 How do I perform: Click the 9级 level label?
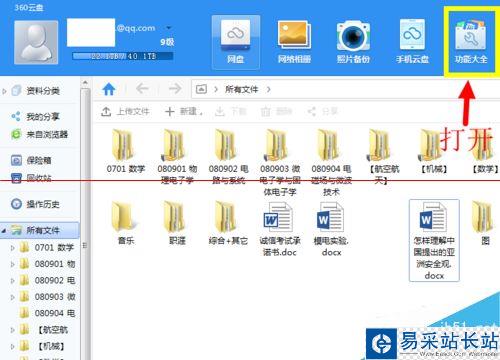coord(167,42)
